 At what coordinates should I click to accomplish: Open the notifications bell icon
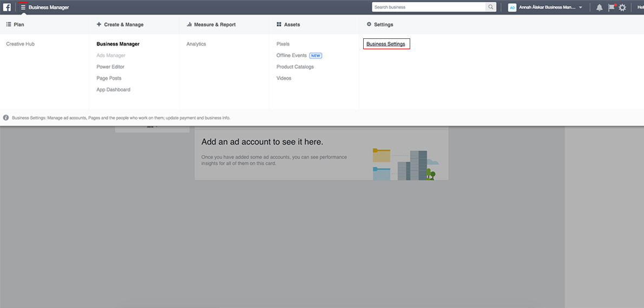599,8
